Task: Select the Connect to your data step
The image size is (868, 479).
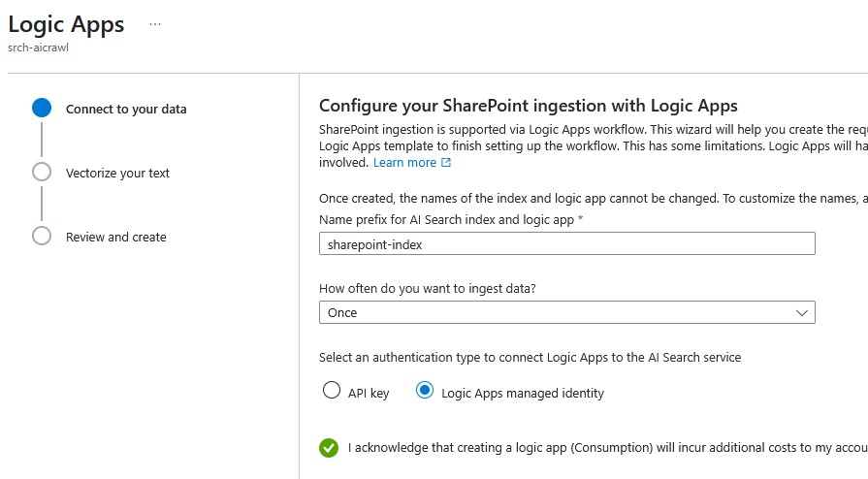Action: 126,110
